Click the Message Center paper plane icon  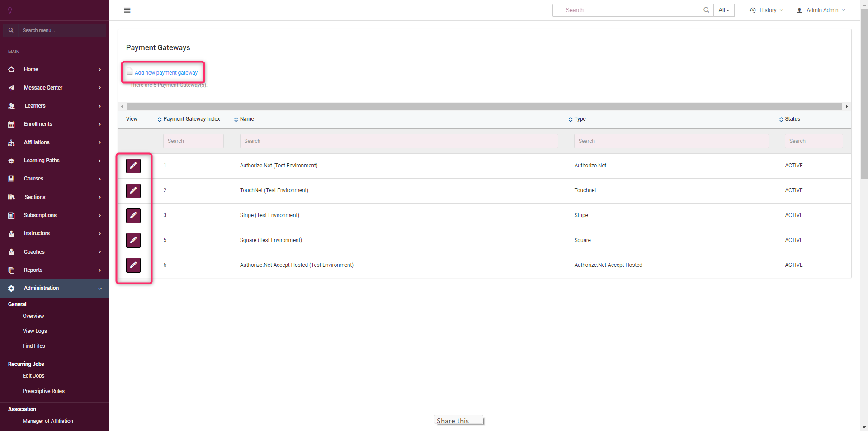[x=11, y=88]
